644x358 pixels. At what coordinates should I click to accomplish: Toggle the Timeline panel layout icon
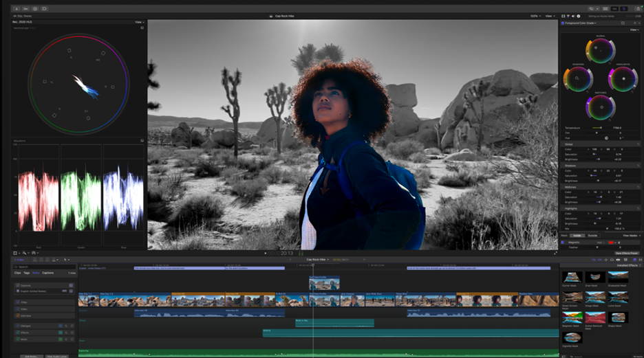tap(615, 9)
